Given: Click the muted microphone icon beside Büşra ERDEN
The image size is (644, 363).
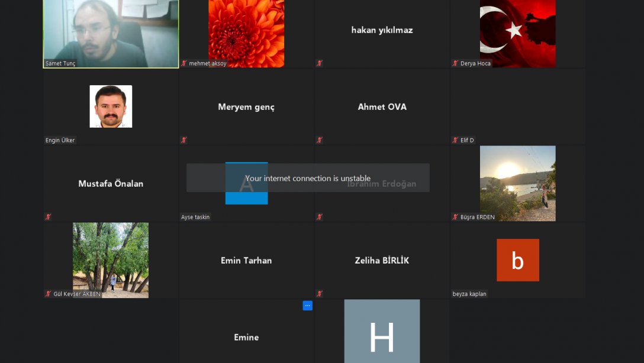Looking at the screenshot, I should tap(455, 216).
